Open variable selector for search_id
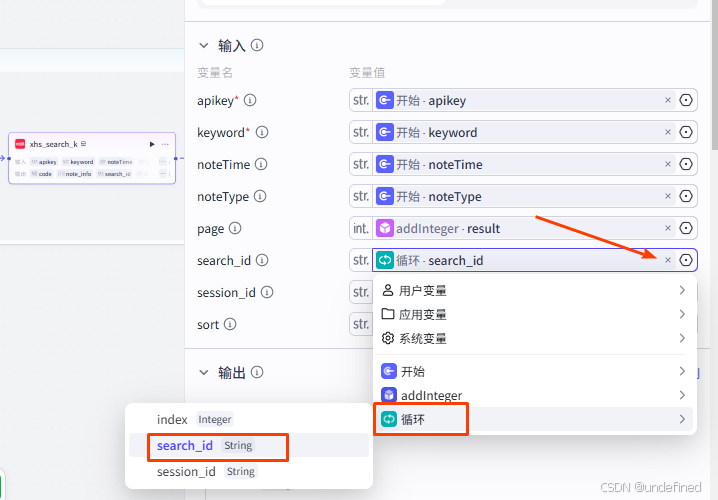The image size is (718, 500). pyautogui.click(x=685, y=260)
